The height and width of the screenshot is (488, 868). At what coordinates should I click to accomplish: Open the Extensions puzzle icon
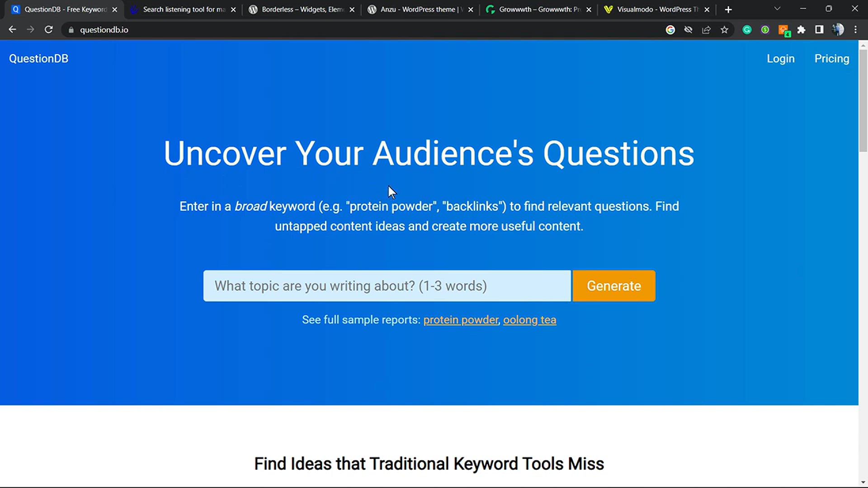pos(802,30)
